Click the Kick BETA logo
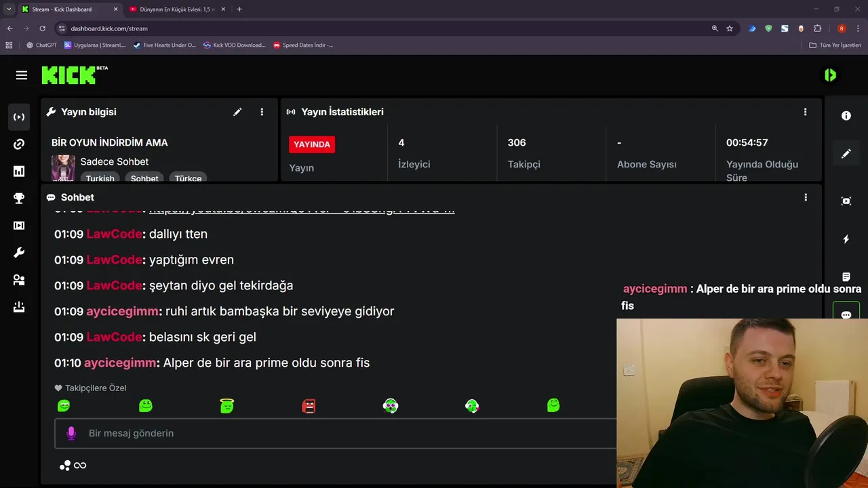 75,75
